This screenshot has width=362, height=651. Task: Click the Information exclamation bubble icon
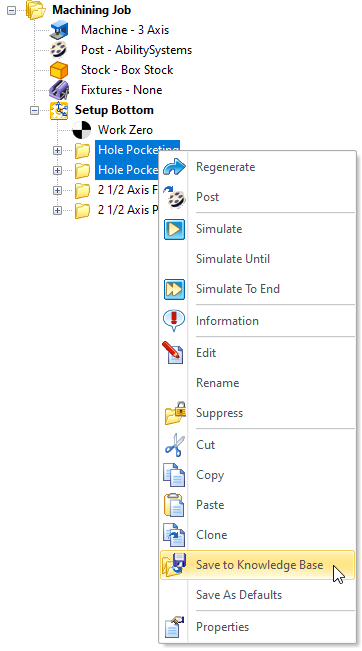[x=174, y=321]
